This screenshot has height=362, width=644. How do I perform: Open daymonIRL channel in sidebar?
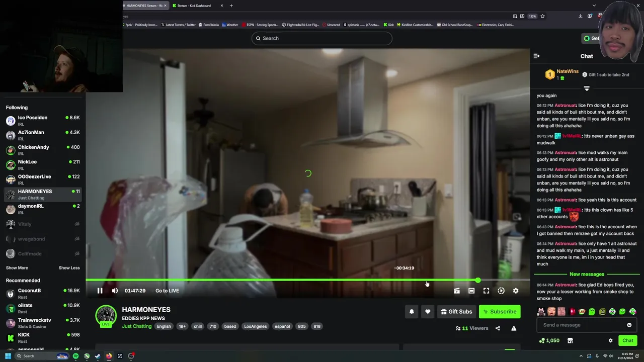pyautogui.click(x=43, y=209)
